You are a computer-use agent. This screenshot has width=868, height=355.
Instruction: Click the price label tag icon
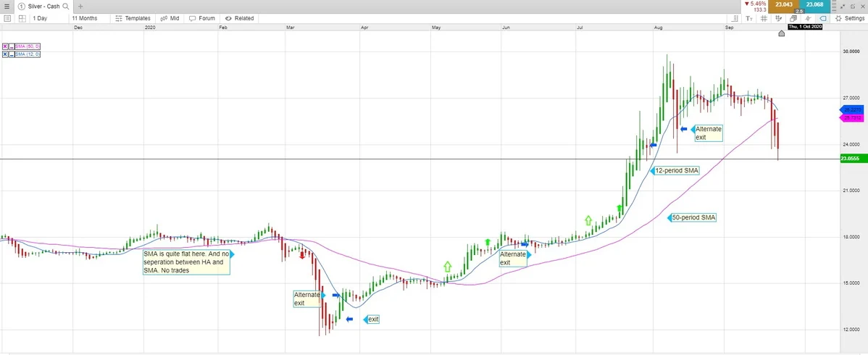pyautogui.click(x=822, y=18)
